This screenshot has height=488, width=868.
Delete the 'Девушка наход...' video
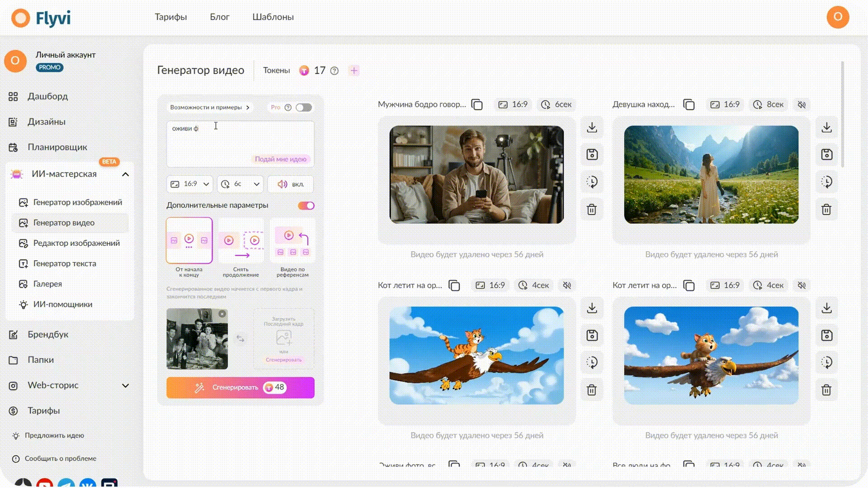point(826,209)
